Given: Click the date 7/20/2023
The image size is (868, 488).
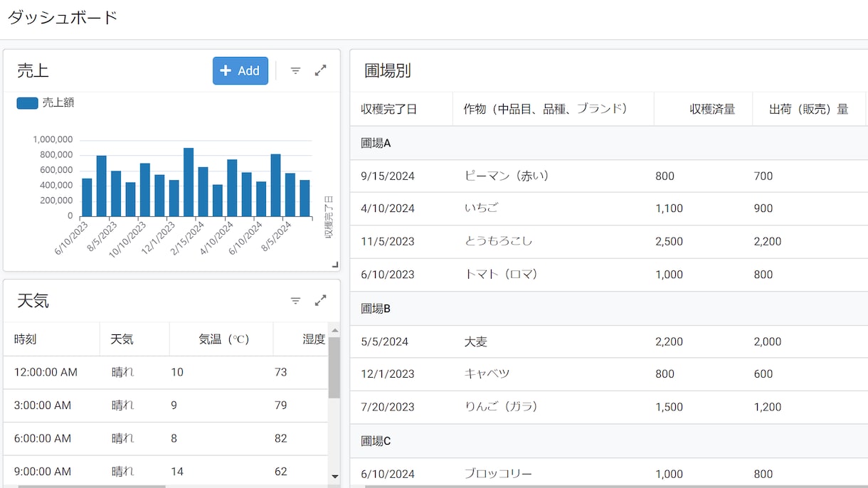Looking at the screenshot, I should [388, 407].
